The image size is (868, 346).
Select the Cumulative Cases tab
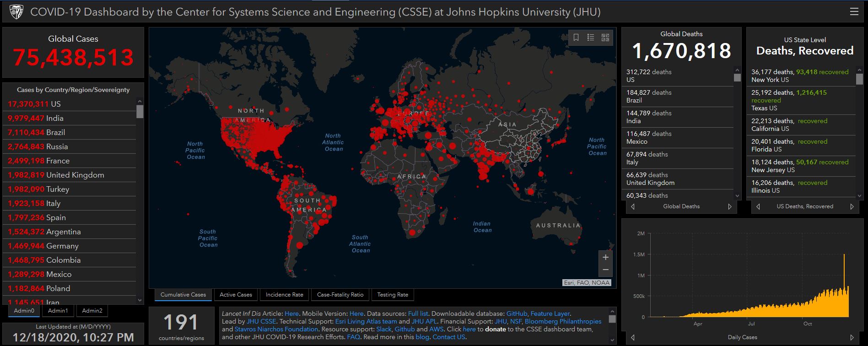183,295
